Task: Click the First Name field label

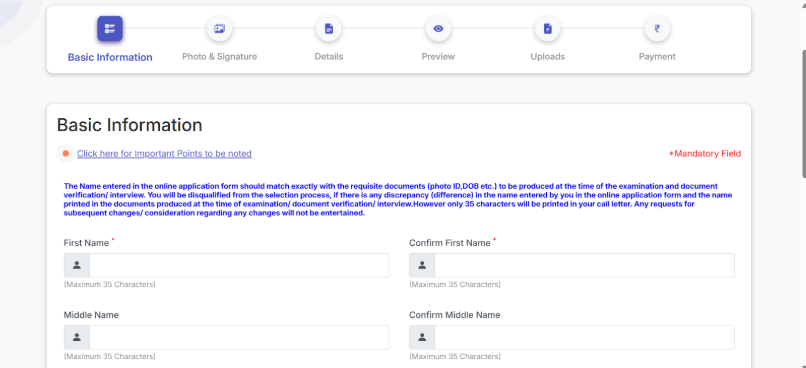Action: [x=86, y=243]
